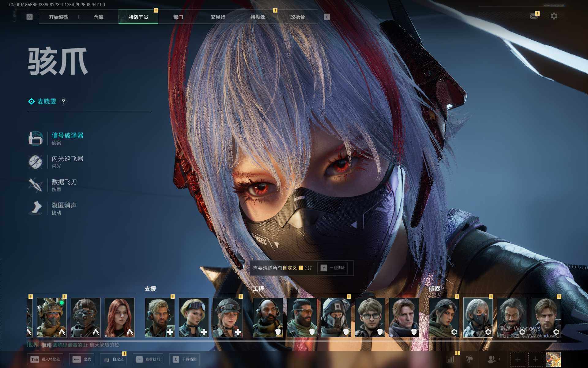Screen dimensions: 588x368
Task: Click the left empty squad slot plus
Action: pos(518,359)
